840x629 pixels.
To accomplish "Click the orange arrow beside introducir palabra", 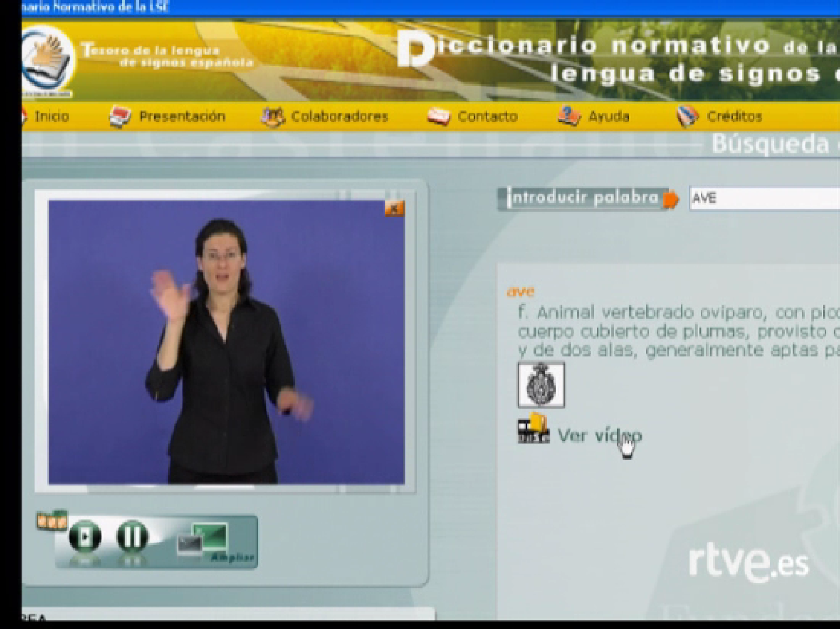I will 671,199.
